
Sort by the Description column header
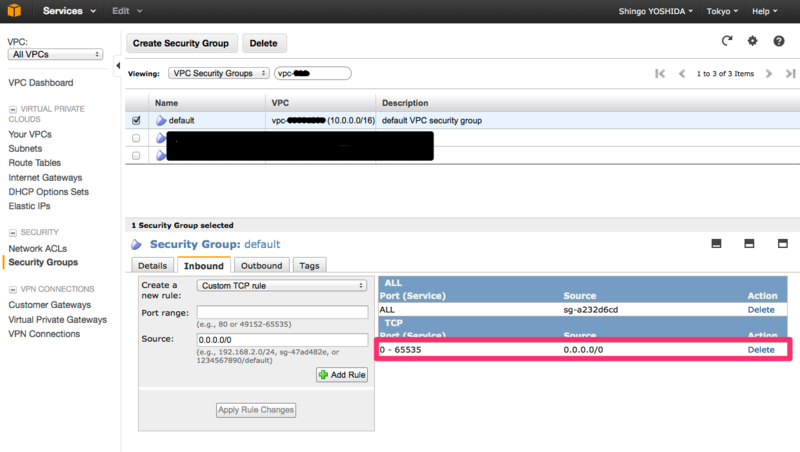[405, 103]
